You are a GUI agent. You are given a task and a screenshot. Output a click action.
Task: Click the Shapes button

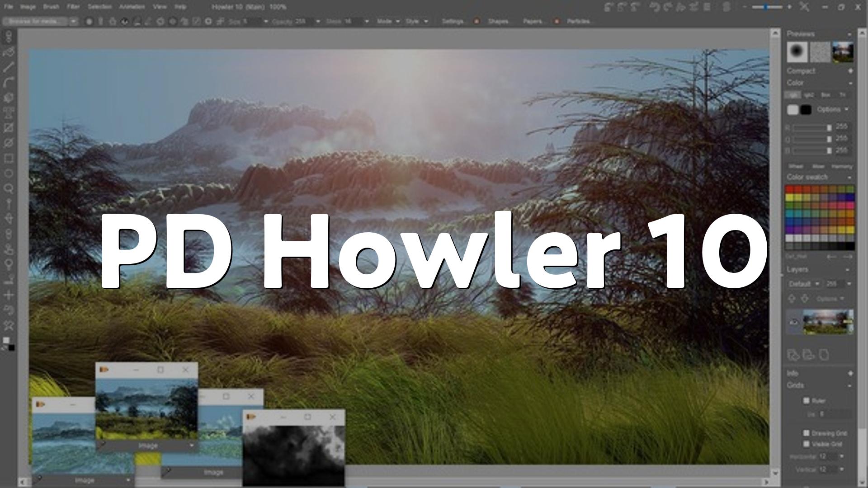pyautogui.click(x=498, y=21)
